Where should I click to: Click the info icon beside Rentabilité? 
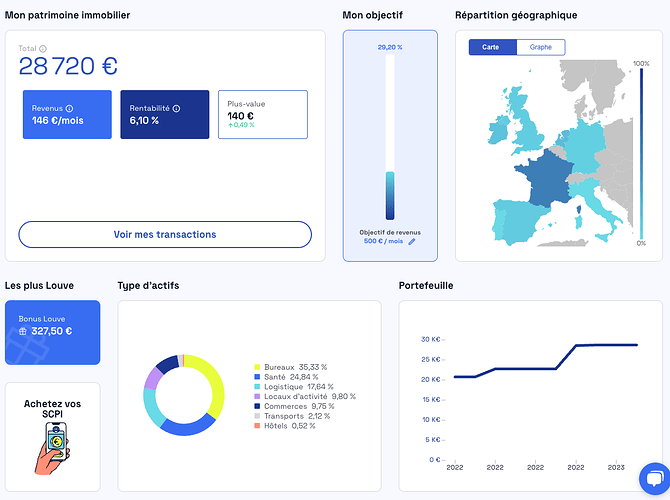tap(176, 108)
